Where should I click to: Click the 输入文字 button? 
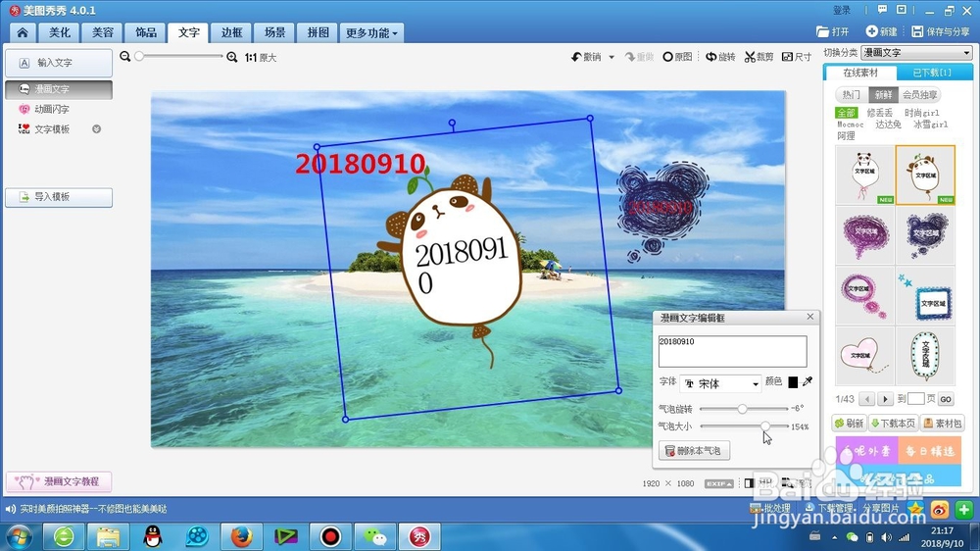pyautogui.click(x=59, y=63)
